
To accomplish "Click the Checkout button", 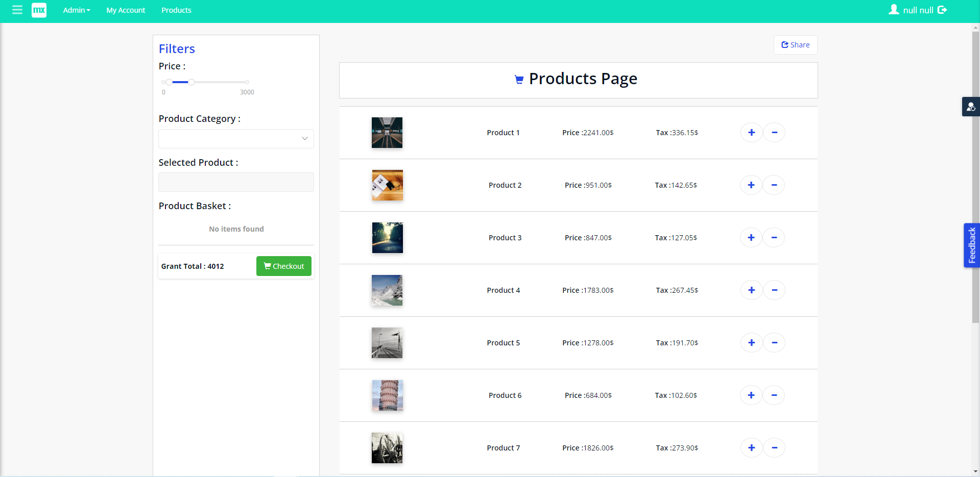I will pyautogui.click(x=283, y=265).
